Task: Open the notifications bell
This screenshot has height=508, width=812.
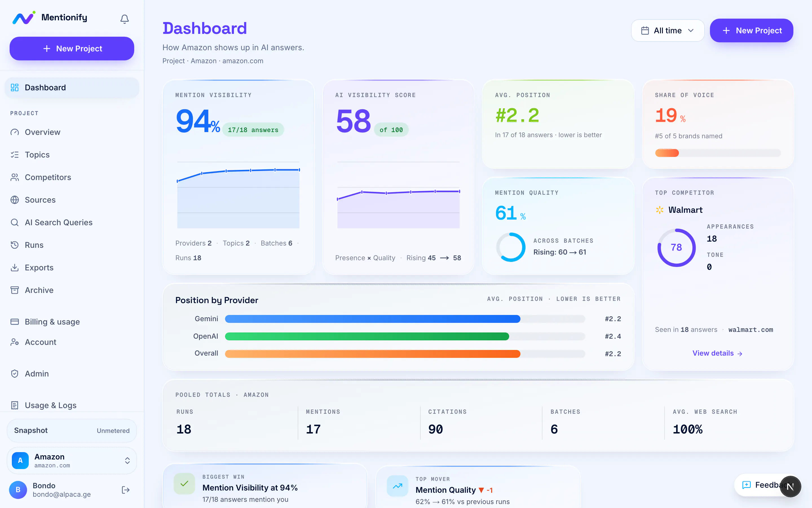Action: (x=125, y=19)
